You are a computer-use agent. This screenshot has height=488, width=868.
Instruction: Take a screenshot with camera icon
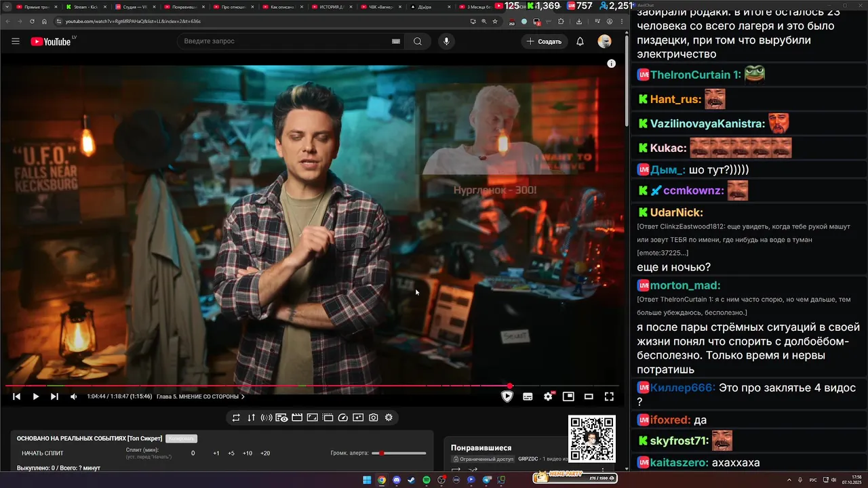click(x=374, y=418)
